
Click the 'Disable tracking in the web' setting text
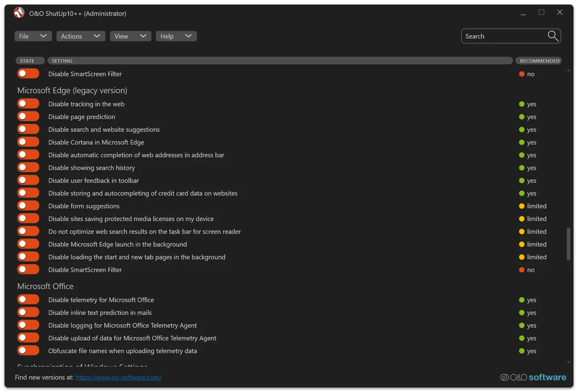tap(86, 104)
